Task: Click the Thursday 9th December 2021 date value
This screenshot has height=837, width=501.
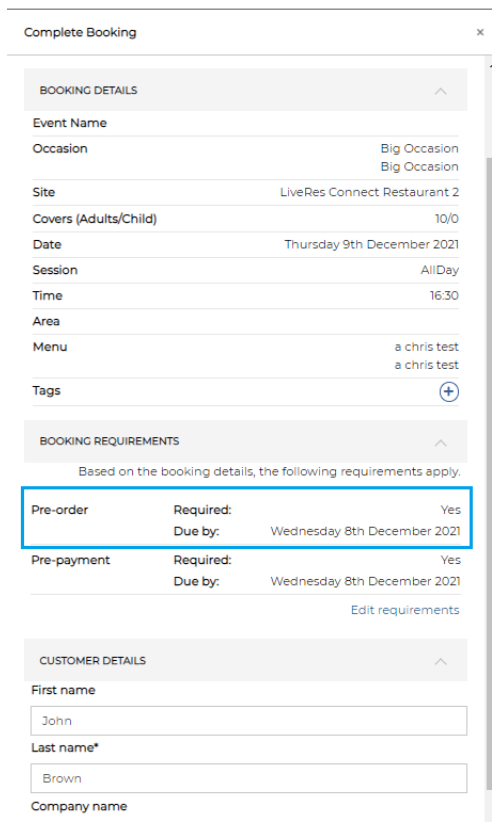Action: pos(371,244)
